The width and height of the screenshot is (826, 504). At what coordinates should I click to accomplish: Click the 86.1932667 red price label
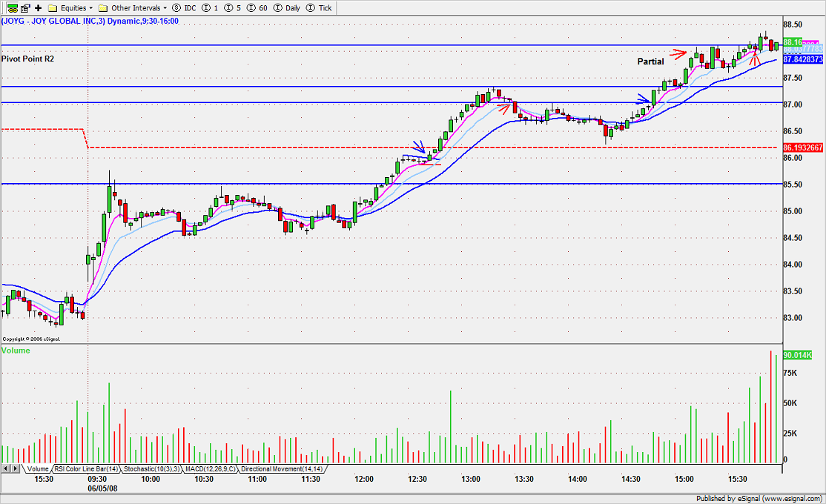click(x=803, y=148)
